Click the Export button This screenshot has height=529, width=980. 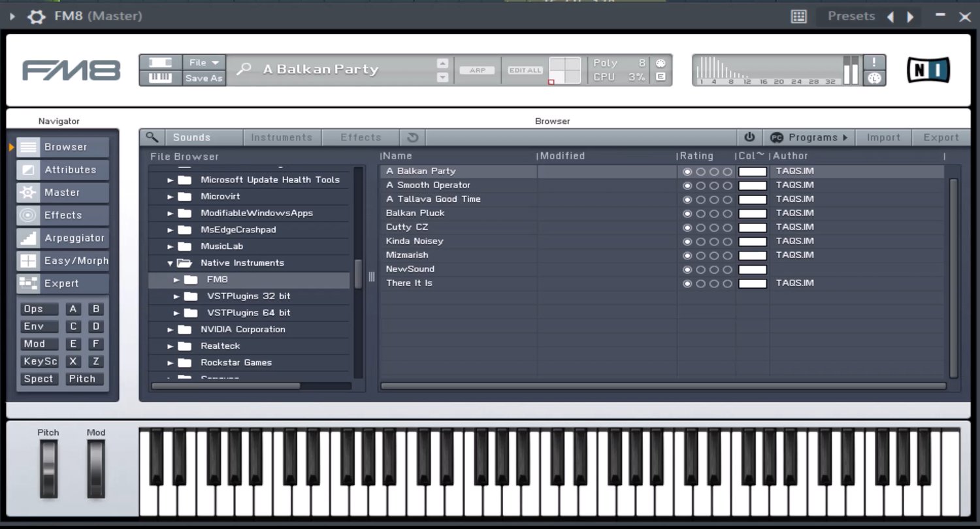pyautogui.click(x=941, y=137)
